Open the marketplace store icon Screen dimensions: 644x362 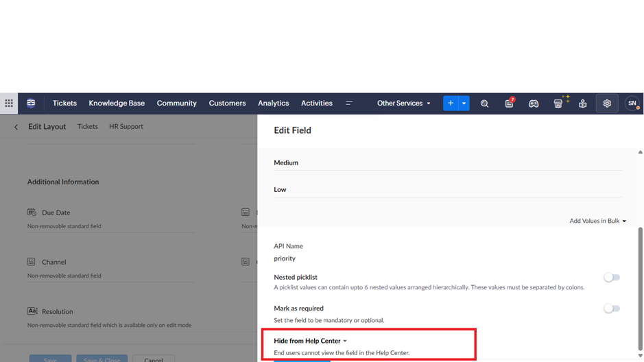tap(558, 104)
